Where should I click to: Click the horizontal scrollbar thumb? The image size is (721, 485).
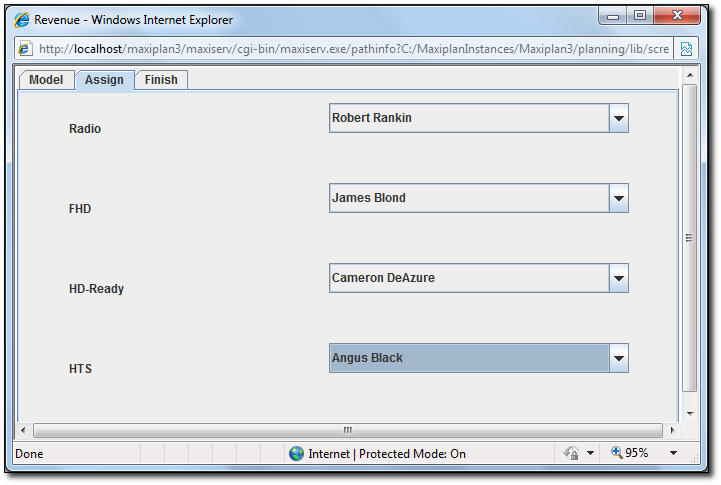348,430
